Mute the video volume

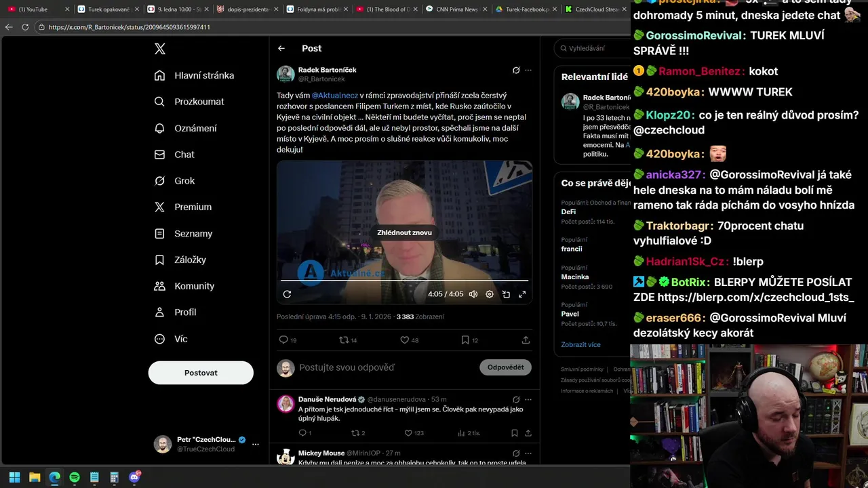tap(473, 294)
